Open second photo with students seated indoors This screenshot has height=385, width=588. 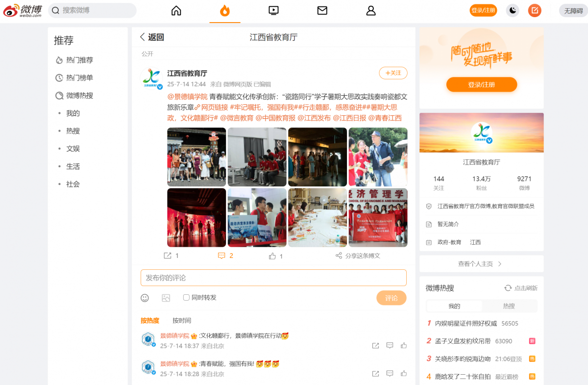(x=257, y=157)
